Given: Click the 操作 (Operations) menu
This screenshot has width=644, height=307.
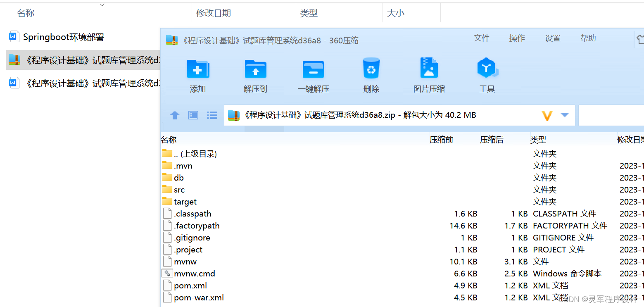Looking at the screenshot, I should [517, 38].
